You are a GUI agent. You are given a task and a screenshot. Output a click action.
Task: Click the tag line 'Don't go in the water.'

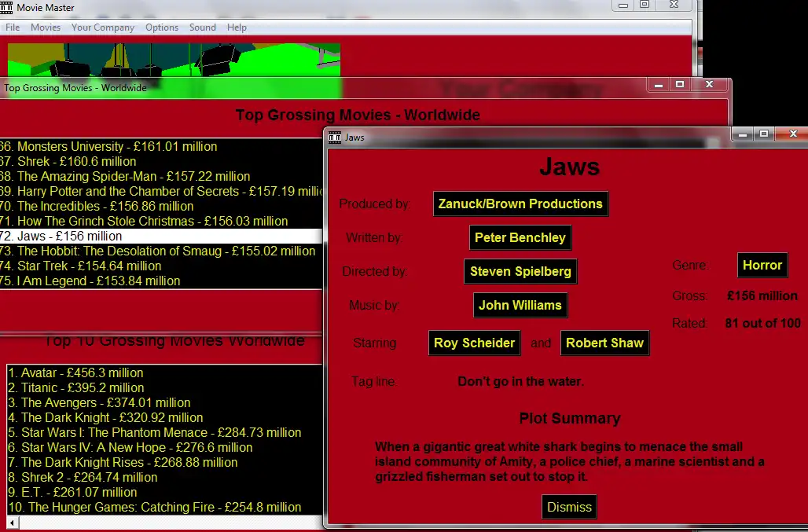(520, 382)
